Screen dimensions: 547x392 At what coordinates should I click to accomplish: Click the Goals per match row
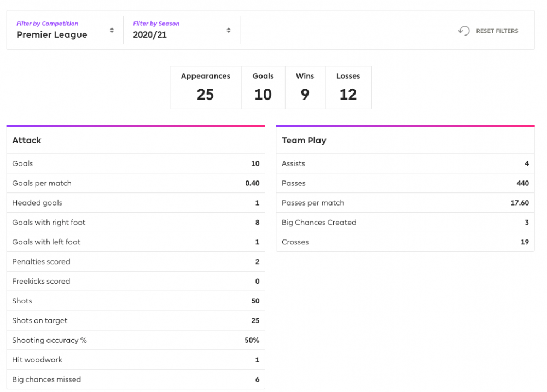click(x=136, y=183)
